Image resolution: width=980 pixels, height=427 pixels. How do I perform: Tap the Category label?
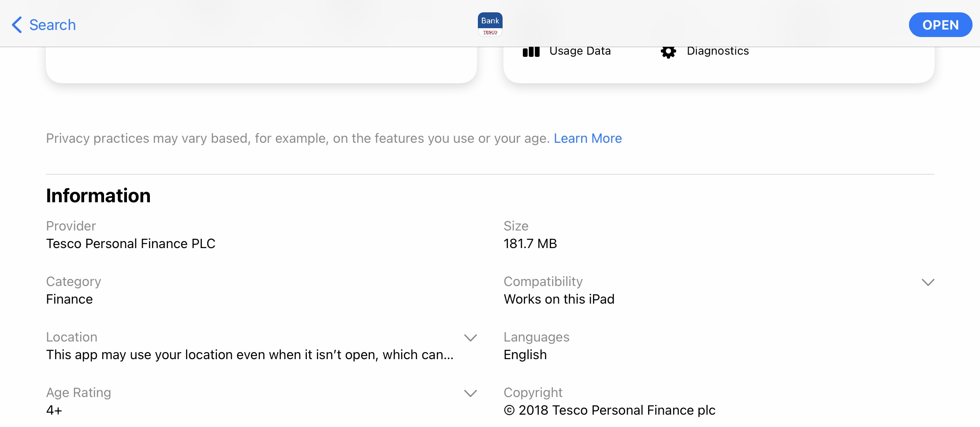coord(74,282)
